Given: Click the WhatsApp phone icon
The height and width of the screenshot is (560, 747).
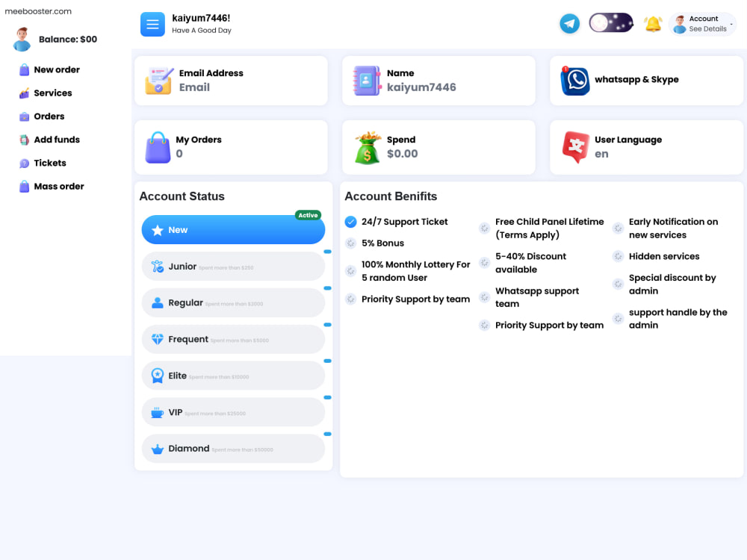Looking at the screenshot, I should (574, 81).
